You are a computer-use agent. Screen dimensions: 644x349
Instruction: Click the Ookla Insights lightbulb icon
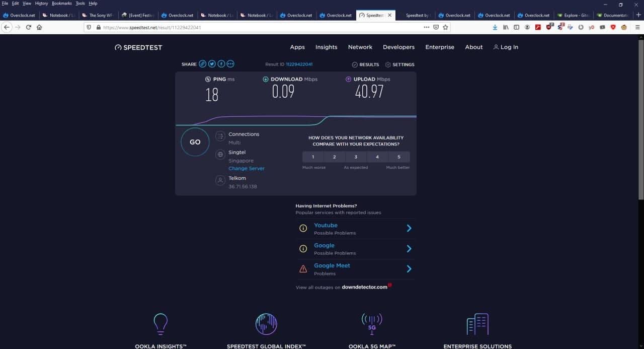160,324
